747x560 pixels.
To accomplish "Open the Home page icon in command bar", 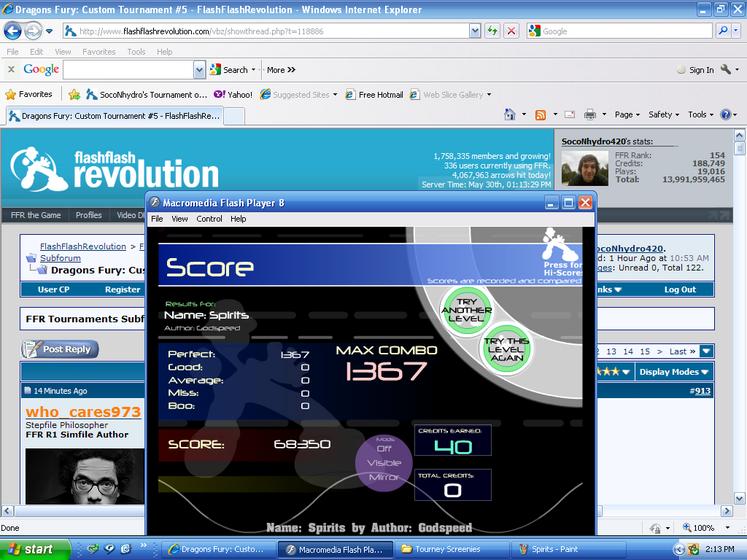I will (x=510, y=114).
